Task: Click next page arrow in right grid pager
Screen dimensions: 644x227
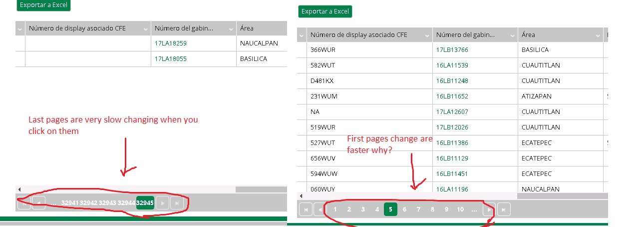Action: click(490, 209)
